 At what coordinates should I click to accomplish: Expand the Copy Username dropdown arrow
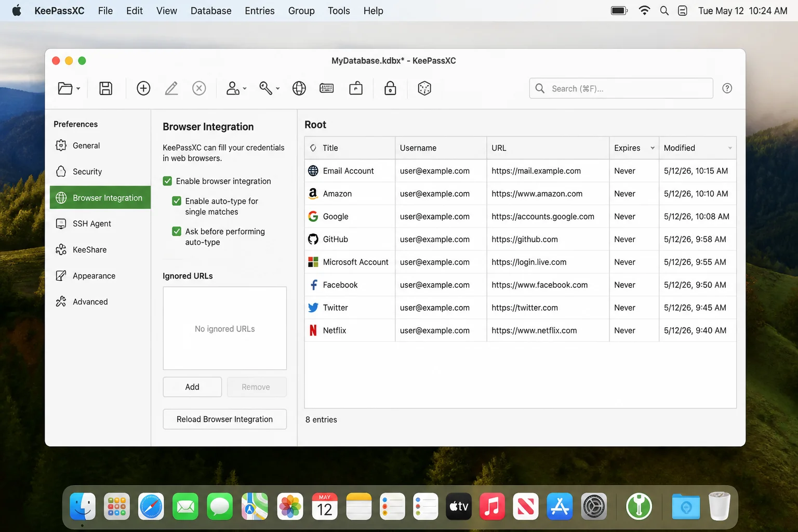[245, 89]
